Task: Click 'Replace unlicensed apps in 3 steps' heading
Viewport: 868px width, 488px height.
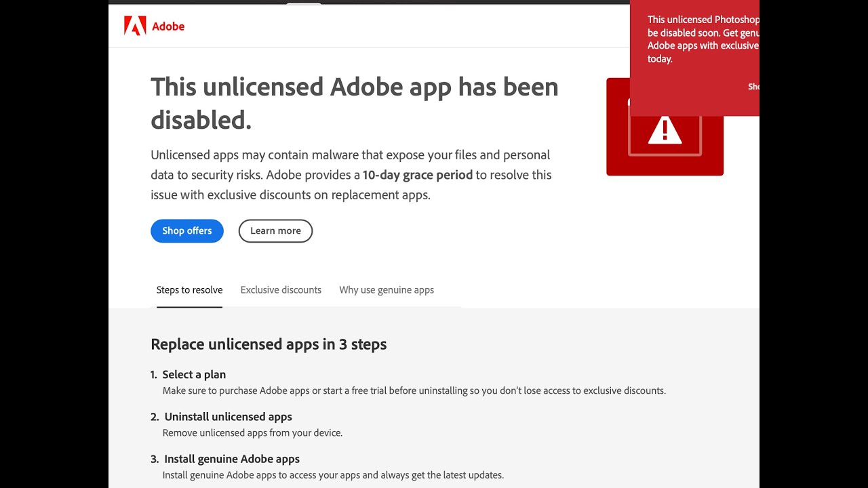Action: 269,344
